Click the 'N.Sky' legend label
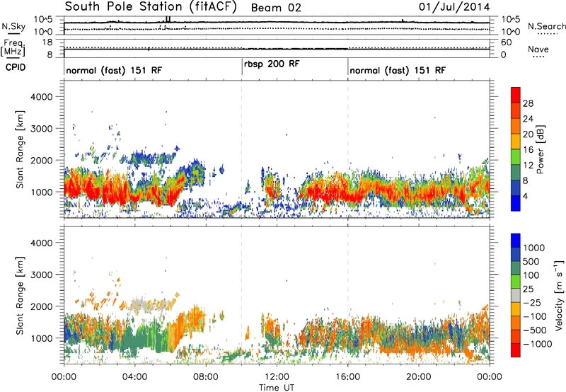 (13, 26)
